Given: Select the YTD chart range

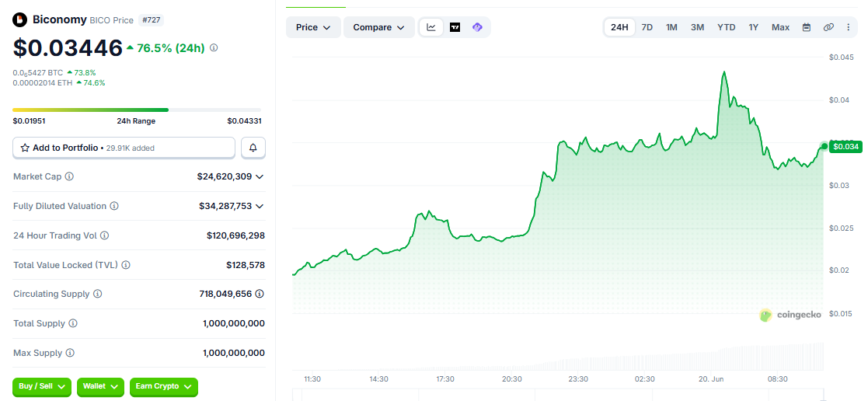Looking at the screenshot, I should [x=727, y=27].
